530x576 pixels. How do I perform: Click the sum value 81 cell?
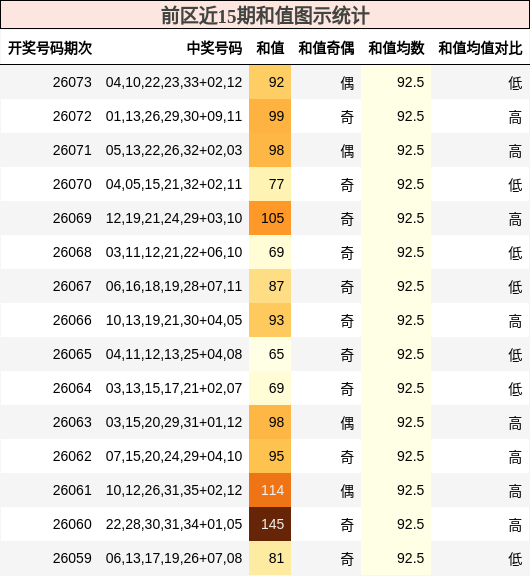point(270,558)
